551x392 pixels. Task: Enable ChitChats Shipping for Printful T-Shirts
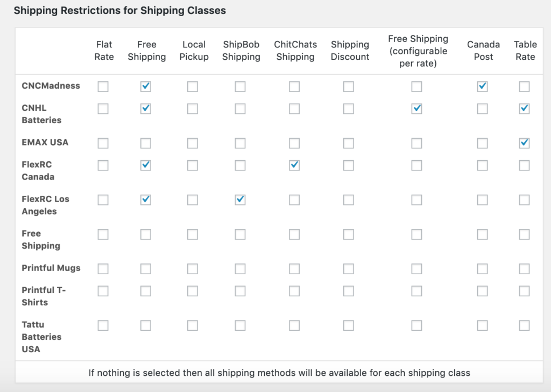[294, 291]
